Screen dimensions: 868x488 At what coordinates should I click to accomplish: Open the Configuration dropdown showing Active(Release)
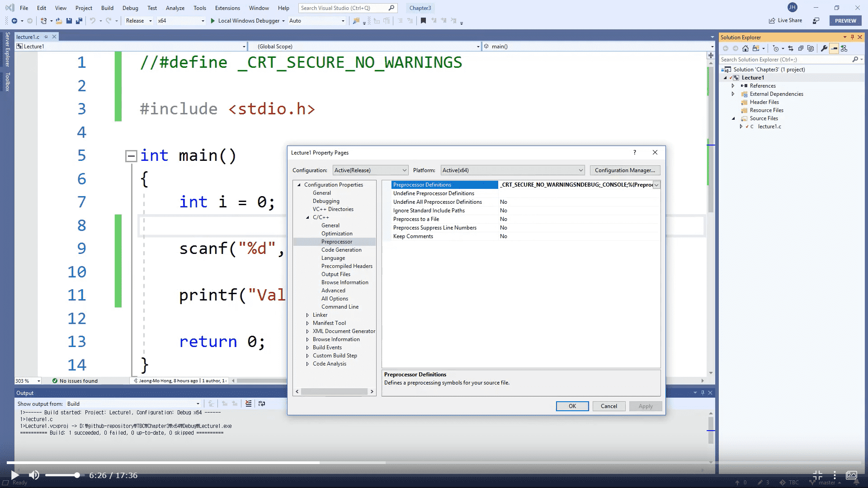[x=370, y=170]
